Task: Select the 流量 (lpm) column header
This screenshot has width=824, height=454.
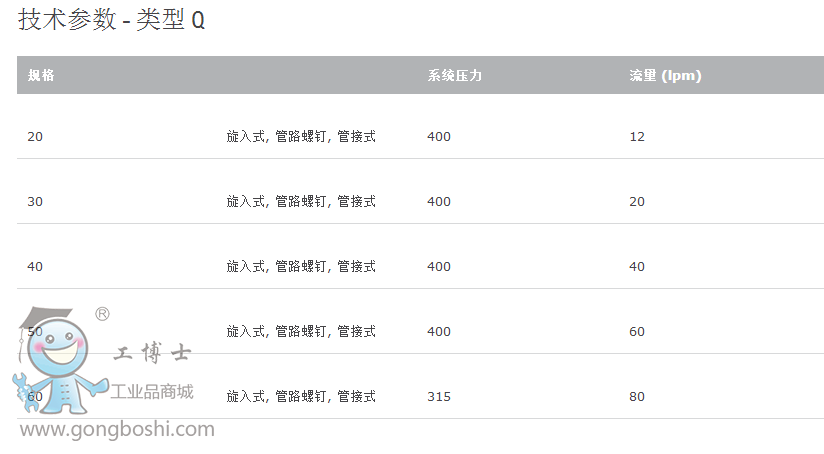Action: click(665, 76)
